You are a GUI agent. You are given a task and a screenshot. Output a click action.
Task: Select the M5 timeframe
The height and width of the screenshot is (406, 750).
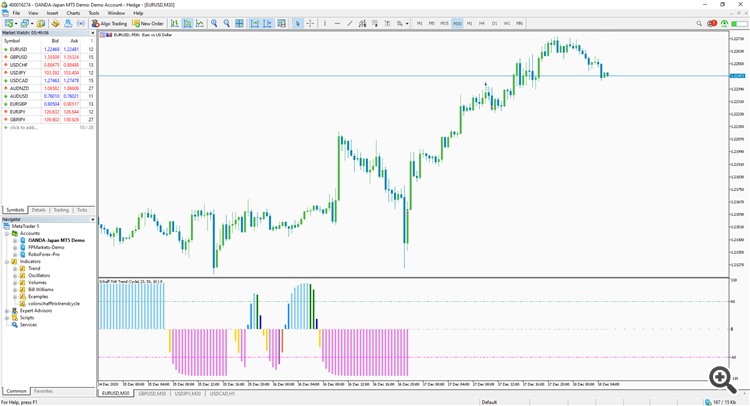point(431,23)
